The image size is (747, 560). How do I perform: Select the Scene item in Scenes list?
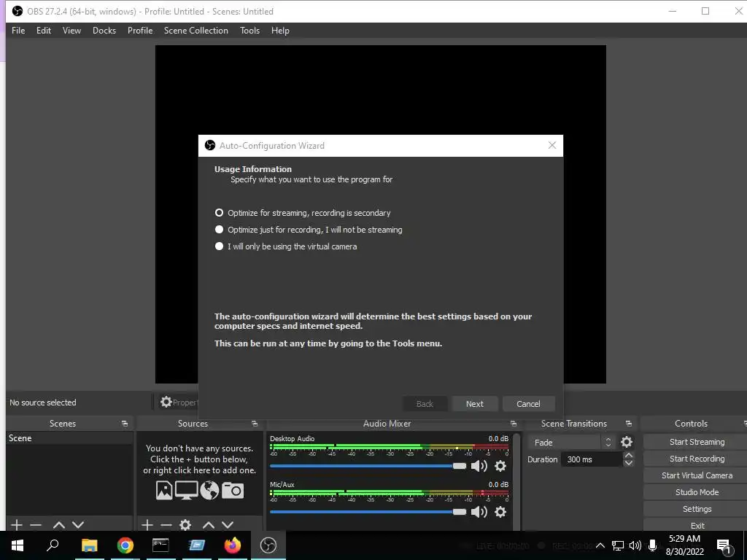pos(69,438)
